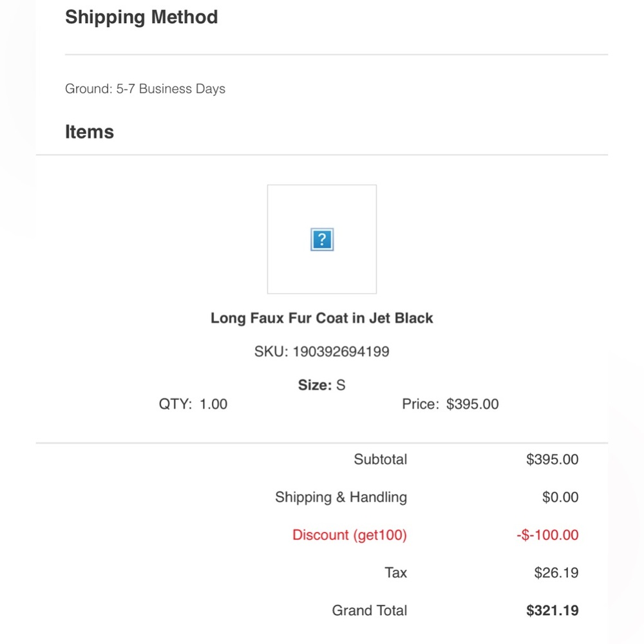
Task: Select the $26.19 tax amount
Action: pos(556,573)
